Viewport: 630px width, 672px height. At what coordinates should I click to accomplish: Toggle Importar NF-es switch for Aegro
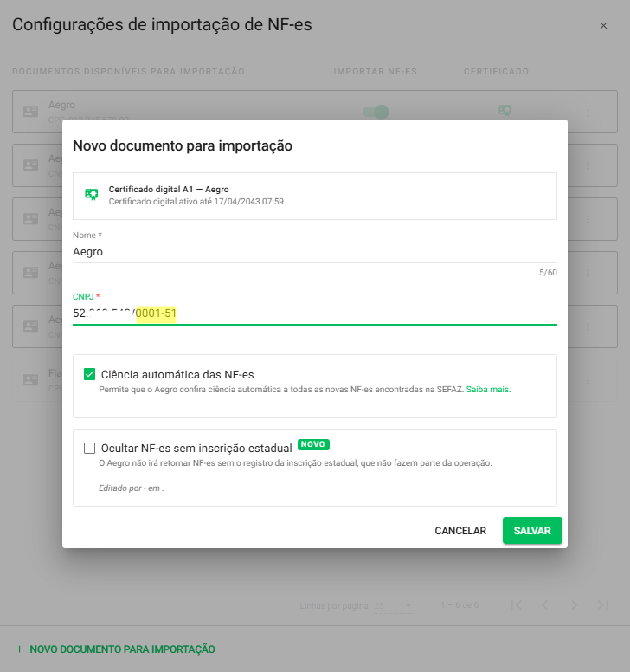(x=376, y=112)
